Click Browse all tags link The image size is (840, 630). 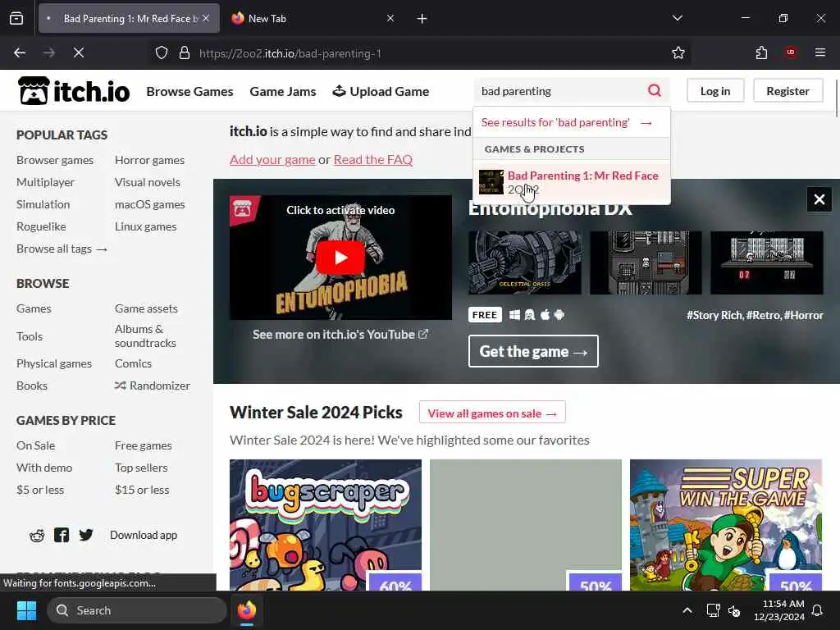click(62, 249)
